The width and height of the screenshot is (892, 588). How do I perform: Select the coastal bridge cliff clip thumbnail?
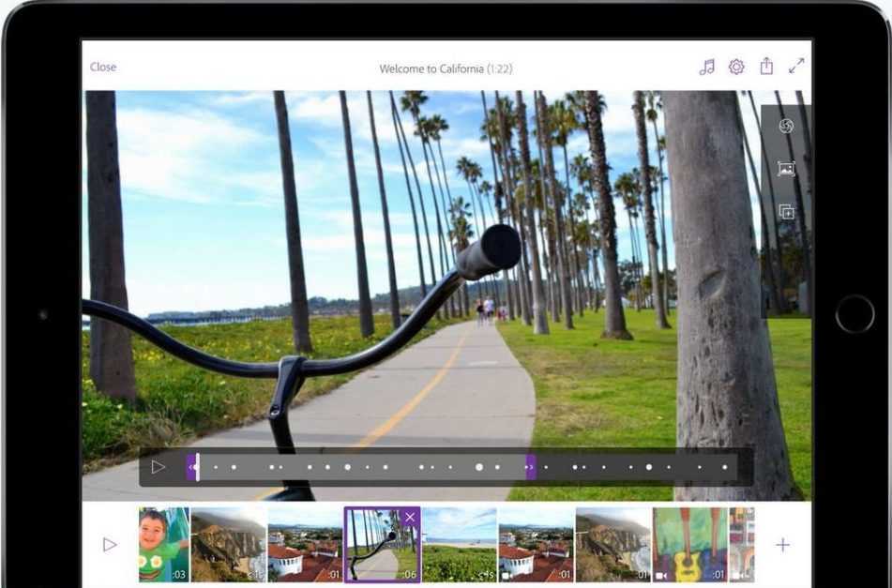pyautogui.click(x=229, y=545)
